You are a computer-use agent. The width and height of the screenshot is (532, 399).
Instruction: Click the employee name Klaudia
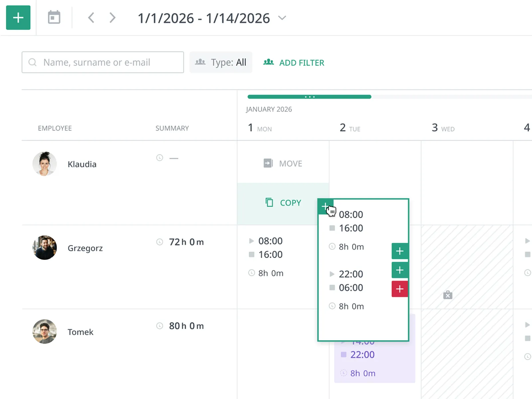point(82,164)
